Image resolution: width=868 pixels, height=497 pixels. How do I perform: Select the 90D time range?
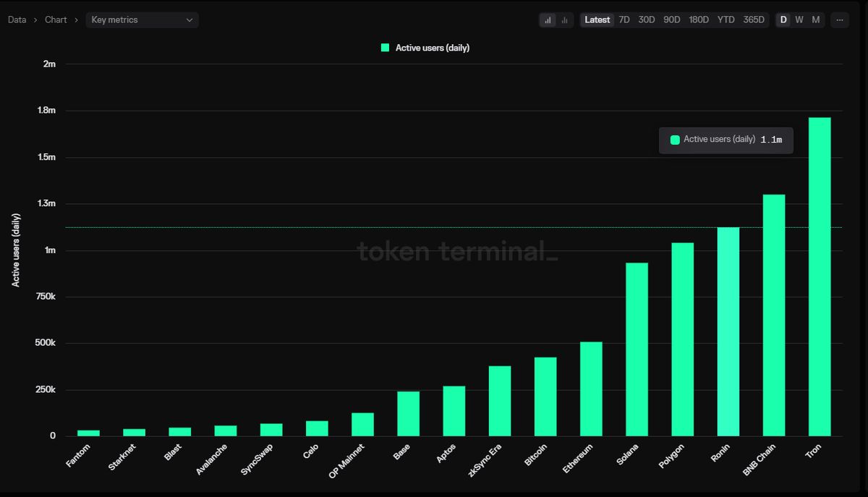coord(672,20)
